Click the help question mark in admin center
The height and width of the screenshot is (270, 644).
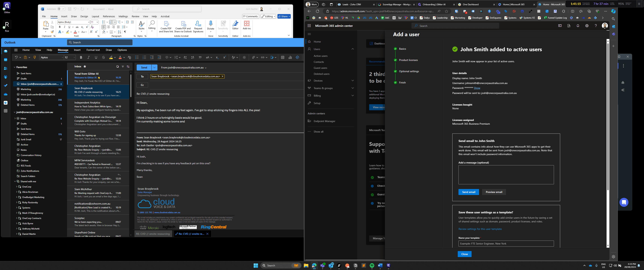596,25
